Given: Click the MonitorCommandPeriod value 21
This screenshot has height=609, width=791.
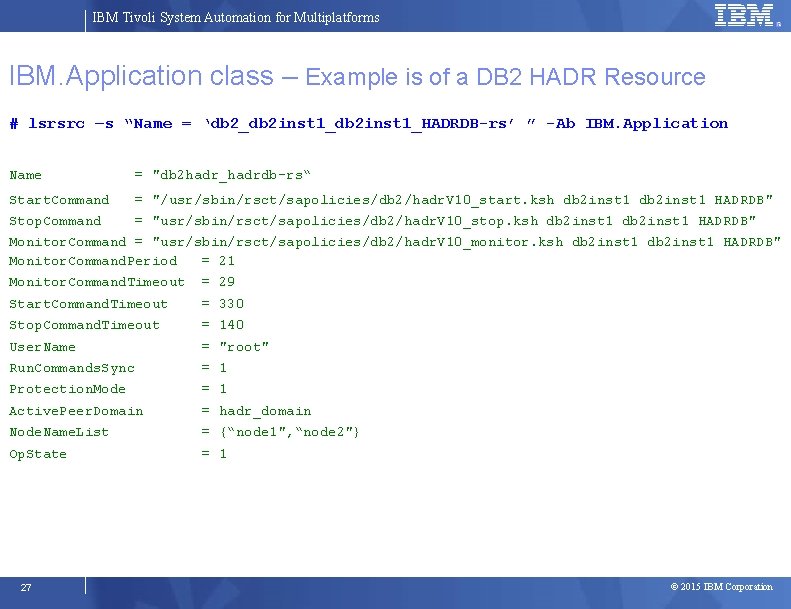Looking at the screenshot, I should click(x=227, y=261).
